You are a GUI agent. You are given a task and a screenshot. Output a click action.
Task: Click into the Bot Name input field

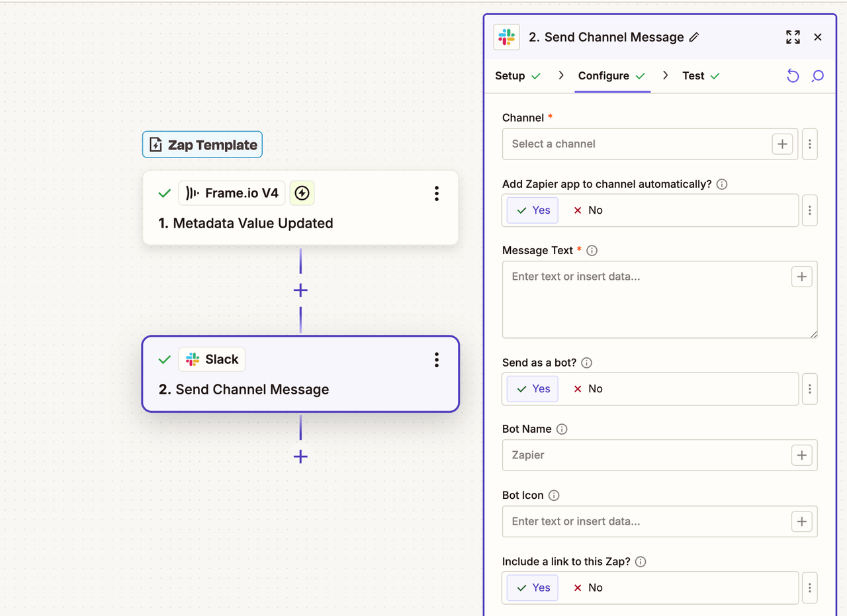coord(645,455)
